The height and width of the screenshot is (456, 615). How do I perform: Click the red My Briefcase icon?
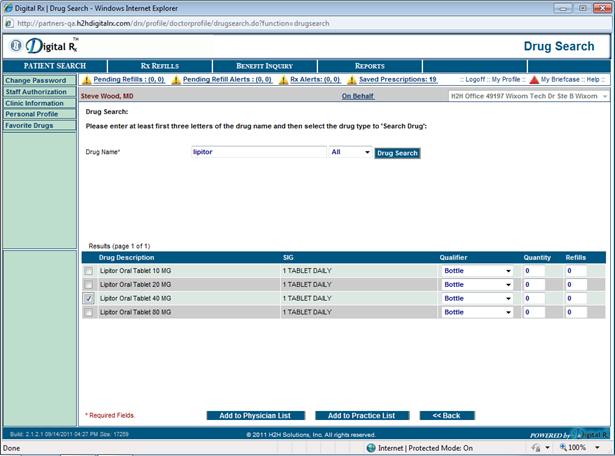(x=534, y=80)
